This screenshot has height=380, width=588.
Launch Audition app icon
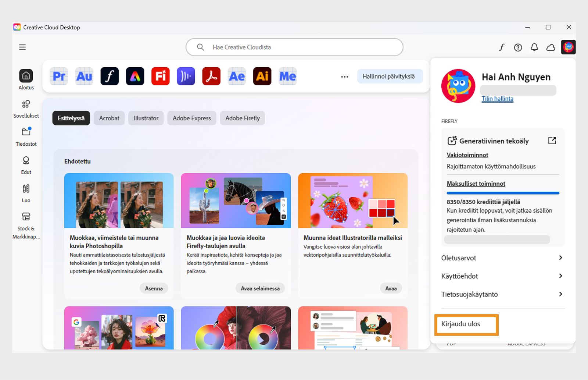point(84,76)
